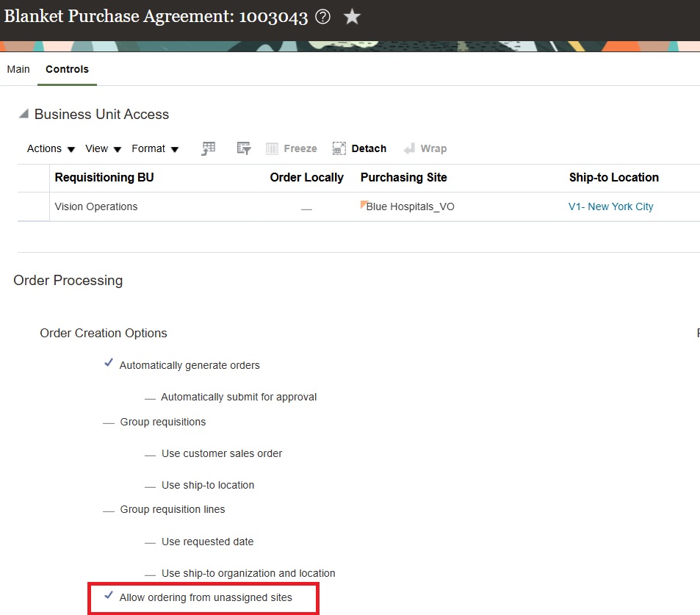Toggle Group requisitions option
Image resolution: width=700 pixels, height=615 pixels.
pos(109,421)
